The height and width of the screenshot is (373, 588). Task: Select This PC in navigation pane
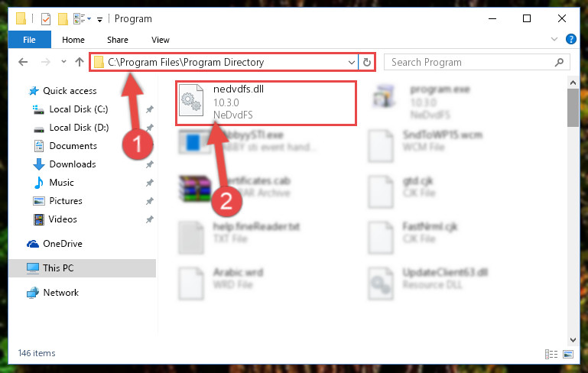point(82,268)
